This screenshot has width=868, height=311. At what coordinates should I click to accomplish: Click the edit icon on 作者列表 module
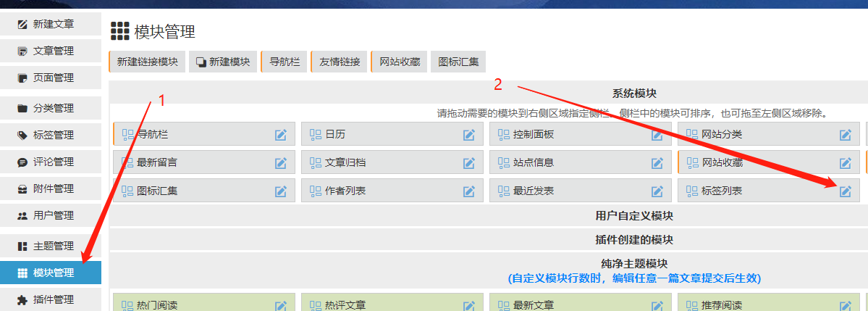click(x=469, y=191)
